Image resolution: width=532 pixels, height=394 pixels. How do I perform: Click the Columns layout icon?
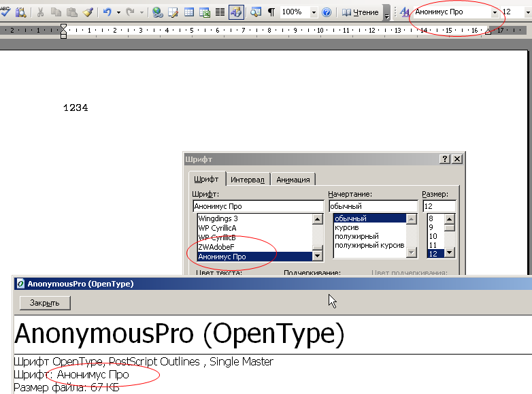pyautogui.click(x=220, y=12)
